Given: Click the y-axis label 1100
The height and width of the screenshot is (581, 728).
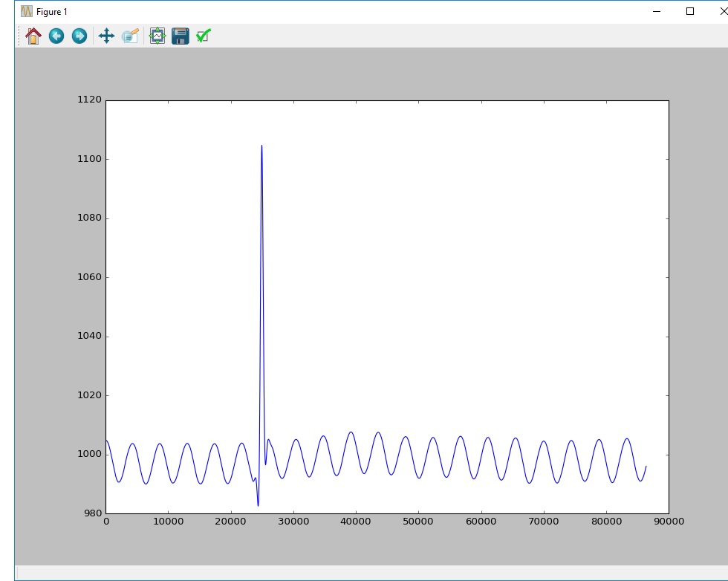Looking at the screenshot, I should [89, 159].
